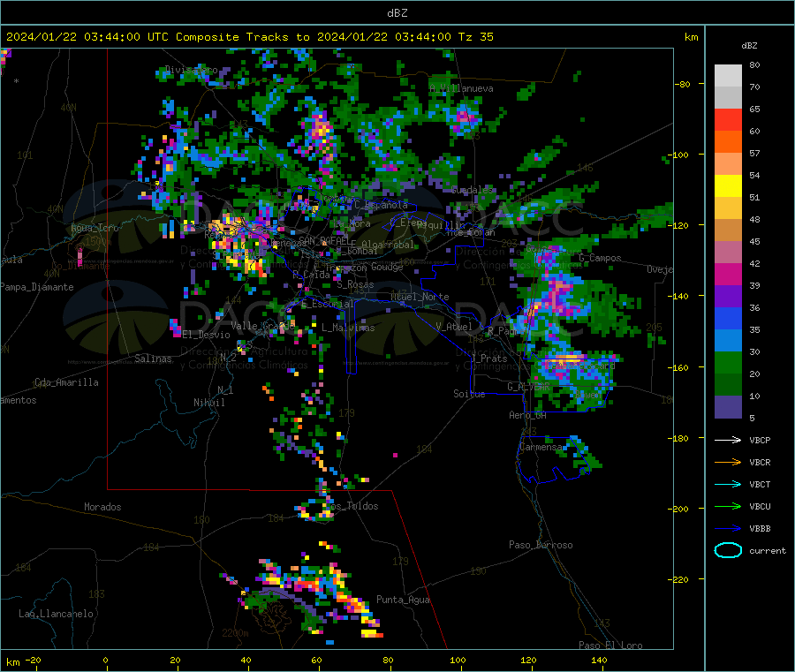Click the 'Agua_Toro' map label
The height and width of the screenshot is (672, 795).
coord(95,228)
